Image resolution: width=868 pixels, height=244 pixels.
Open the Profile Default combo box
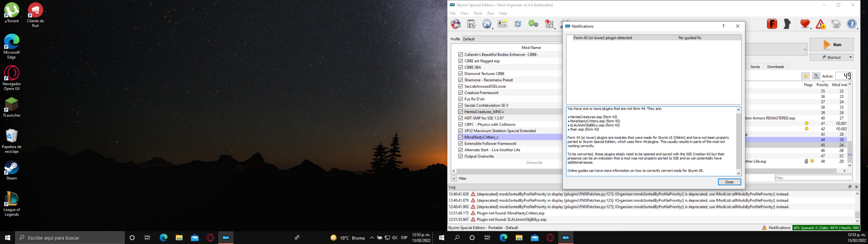tap(512, 39)
